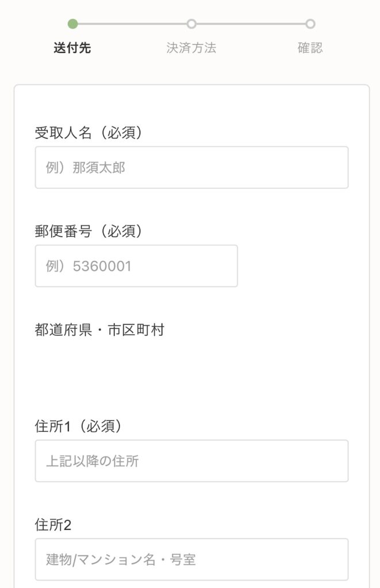
Task: Click the 都道府県・市区町村 label
Action: tap(99, 330)
